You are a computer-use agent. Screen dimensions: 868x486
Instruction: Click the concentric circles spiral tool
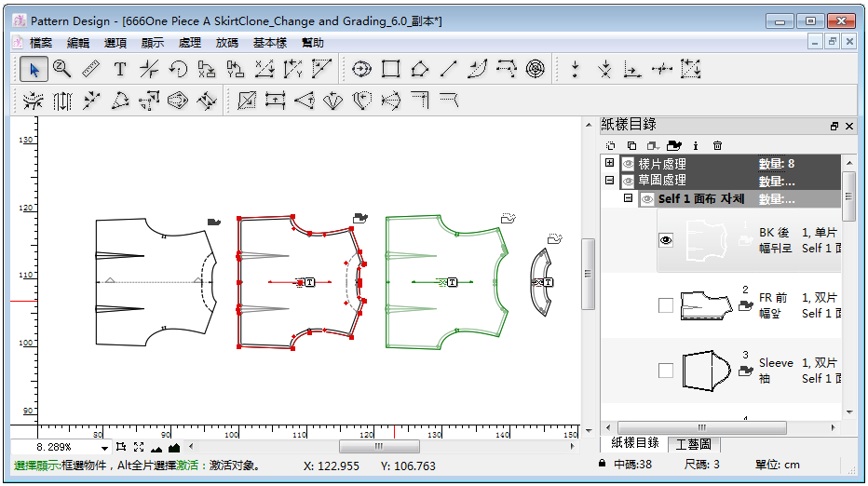coord(535,69)
